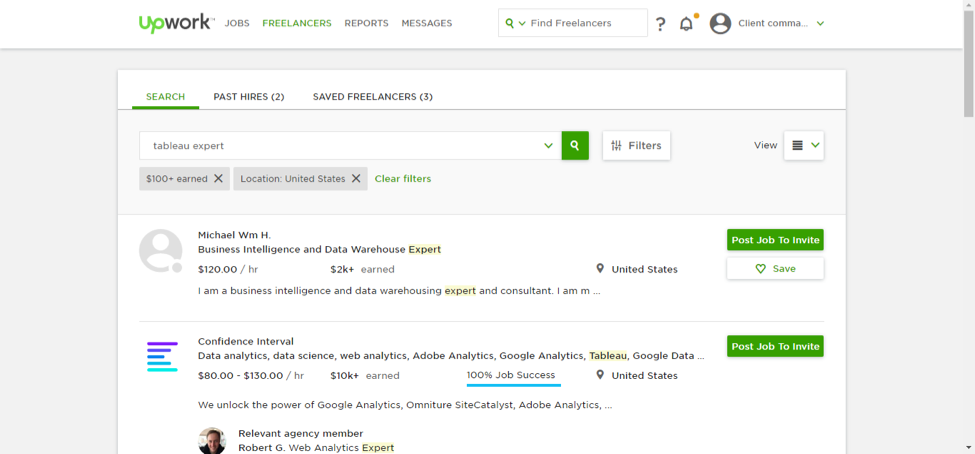Click the tableau expert search field
The width and height of the screenshot is (975, 454).
click(350, 146)
